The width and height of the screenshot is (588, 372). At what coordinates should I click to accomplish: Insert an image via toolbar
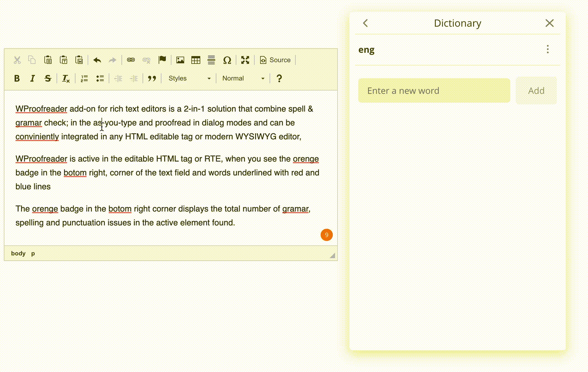(180, 60)
